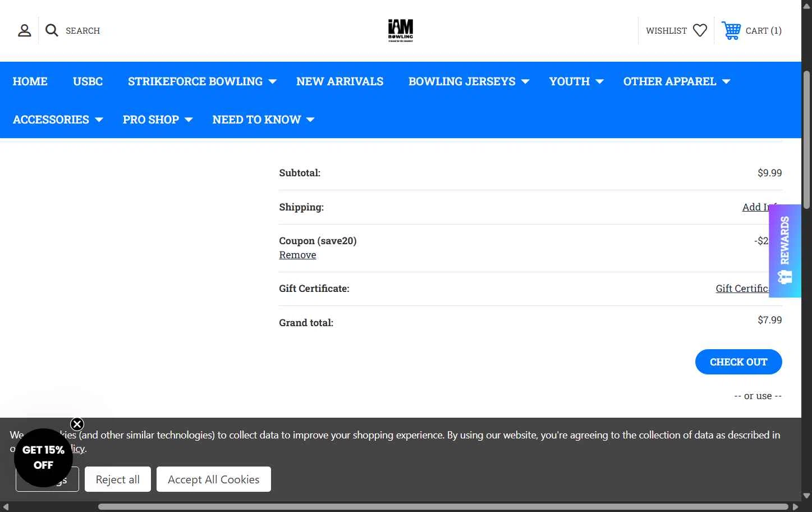This screenshot has height=512, width=812.
Task: Click Add Info shipping link
Action: coord(756,207)
